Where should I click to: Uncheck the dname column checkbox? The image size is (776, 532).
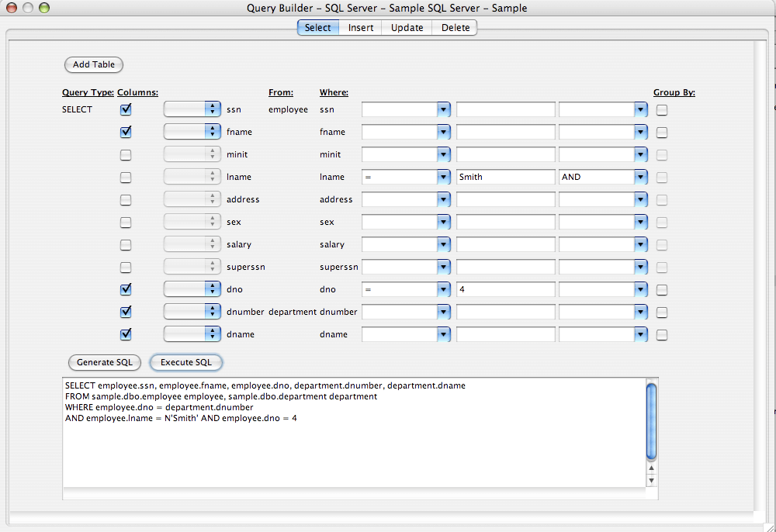[x=126, y=334]
